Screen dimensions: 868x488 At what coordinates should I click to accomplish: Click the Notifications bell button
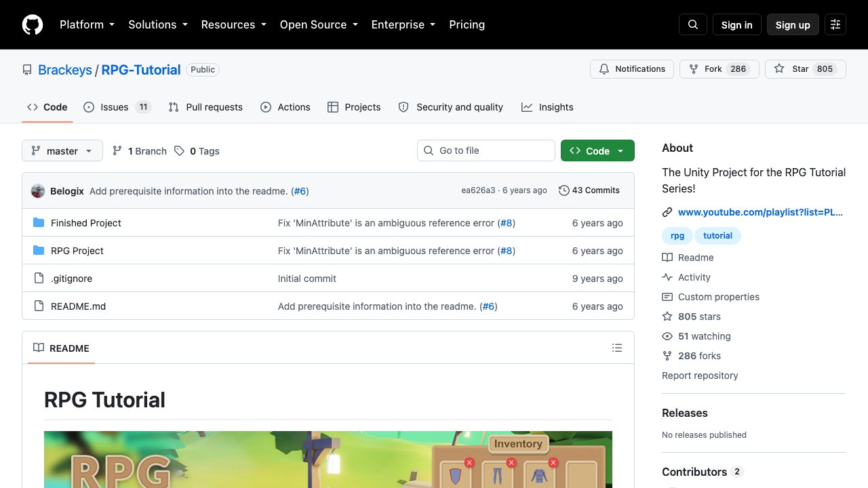pyautogui.click(x=632, y=69)
